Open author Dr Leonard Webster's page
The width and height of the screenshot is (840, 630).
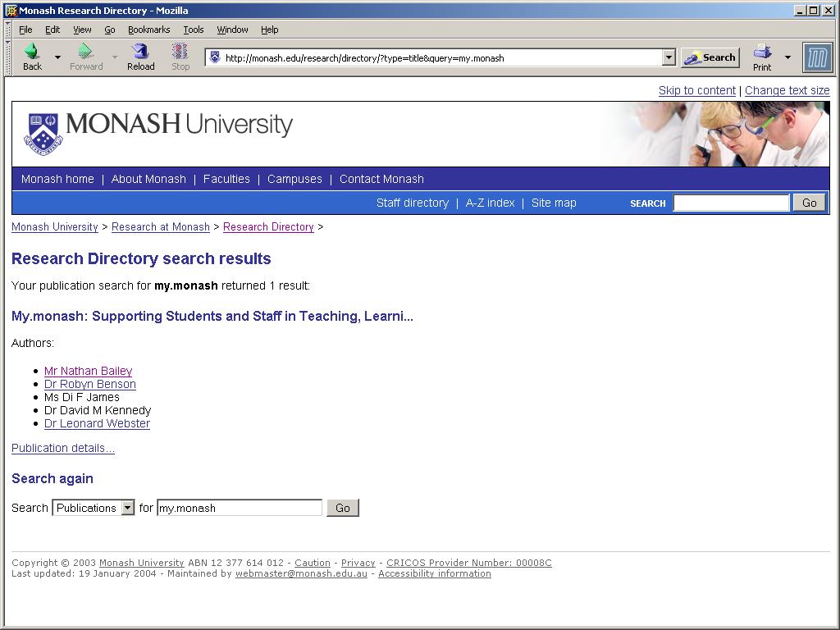tap(97, 423)
